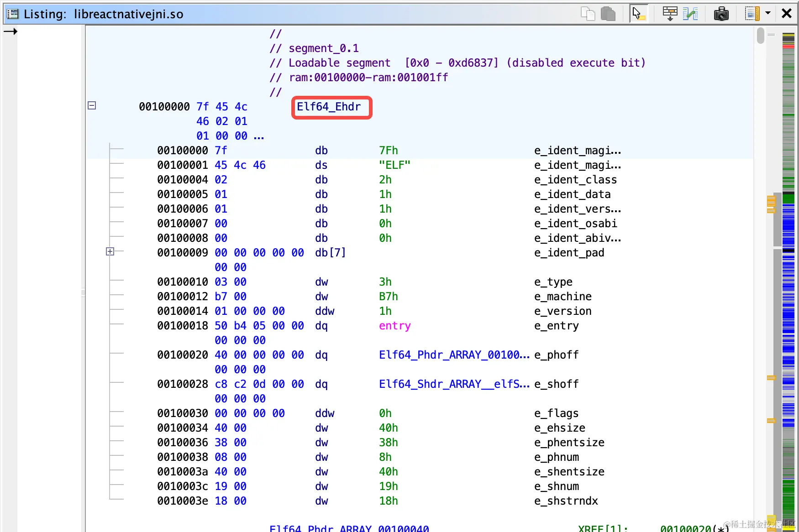Click the 38h value for e_phentsize
This screenshot has width=799, height=532.
point(389,443)
